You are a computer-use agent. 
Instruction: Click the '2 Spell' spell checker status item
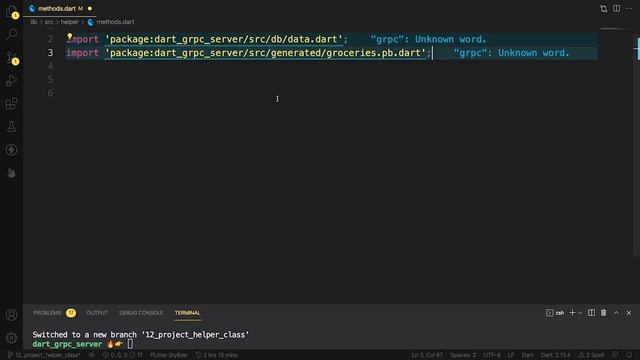[591, 355]
